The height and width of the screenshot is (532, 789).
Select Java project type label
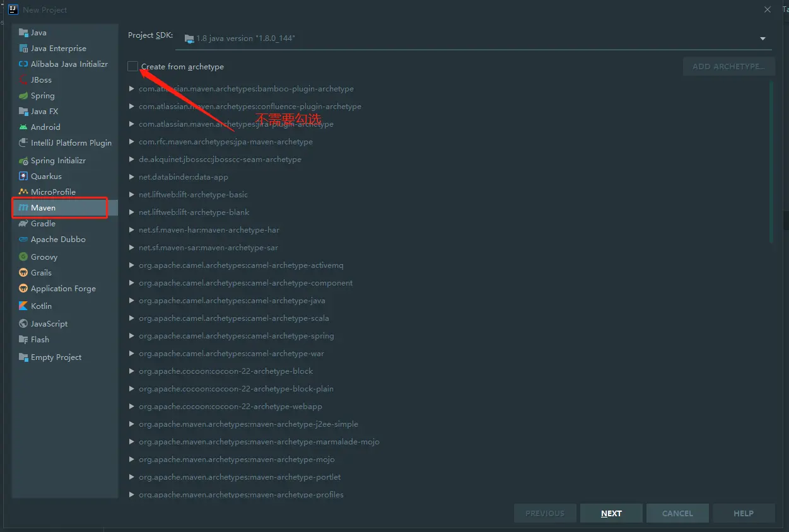[x=38, y=33]
